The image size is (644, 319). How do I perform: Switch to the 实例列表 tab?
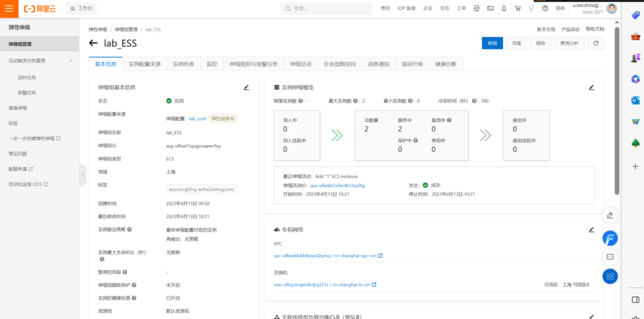pyautogui.click(x=184, y=64)
